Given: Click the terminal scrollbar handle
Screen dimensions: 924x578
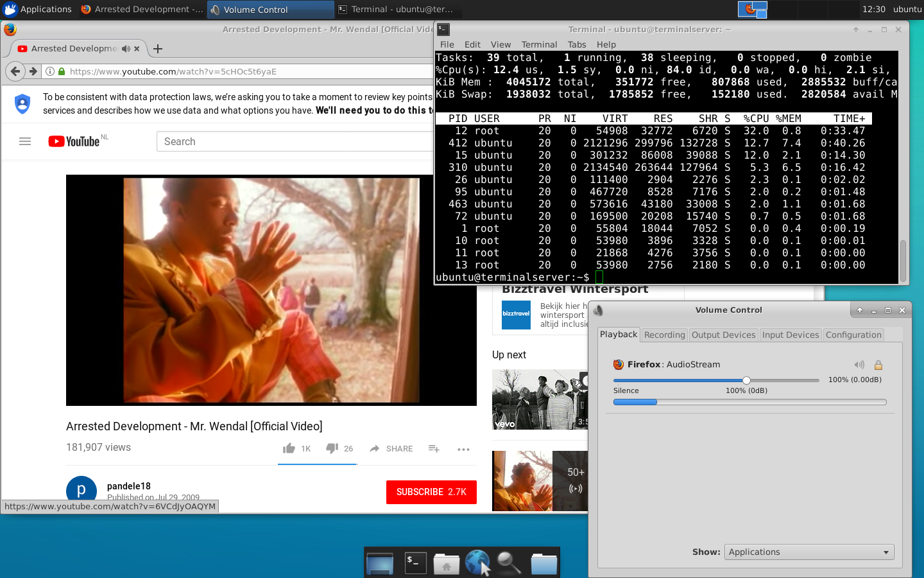Looking at the screenshot, I should click(x=903, y=260).
